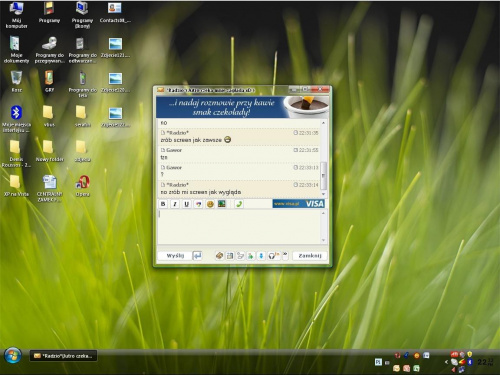Click the system clock in taskbar
This screenshot has width=500, height=375.
[x=485, y=362]
